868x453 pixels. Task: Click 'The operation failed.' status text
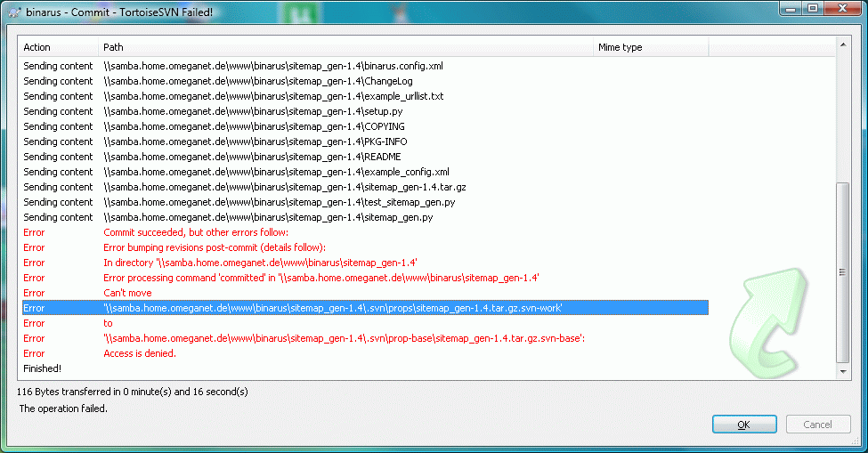tap(63, 409)
